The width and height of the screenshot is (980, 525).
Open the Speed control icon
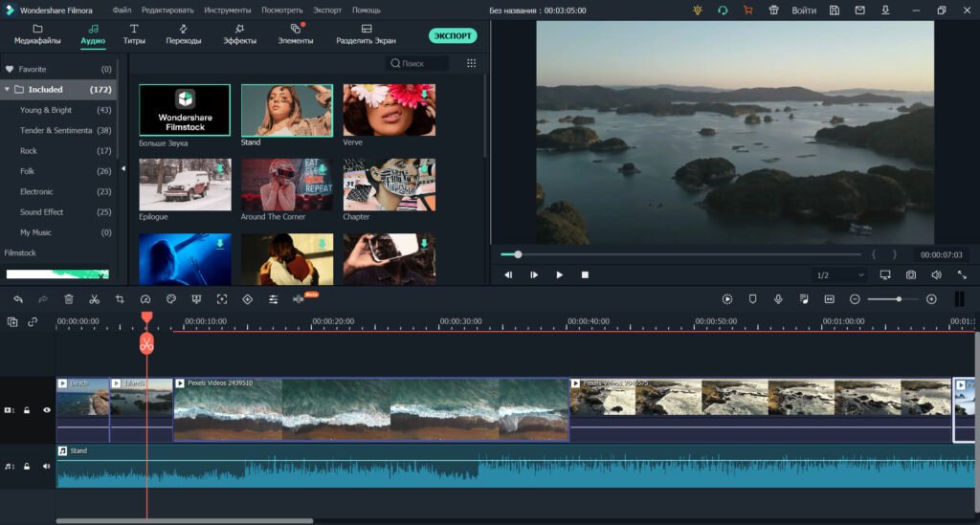[145, 299]
